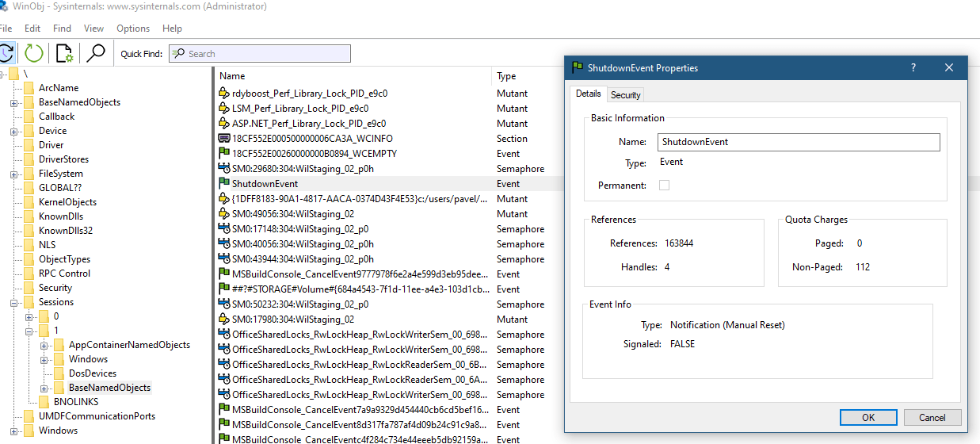This screenshot has width=980, height=444.
Task: Collapse session 1 node under Sessions
Action: pyautogui.click(x=29, y=331)
